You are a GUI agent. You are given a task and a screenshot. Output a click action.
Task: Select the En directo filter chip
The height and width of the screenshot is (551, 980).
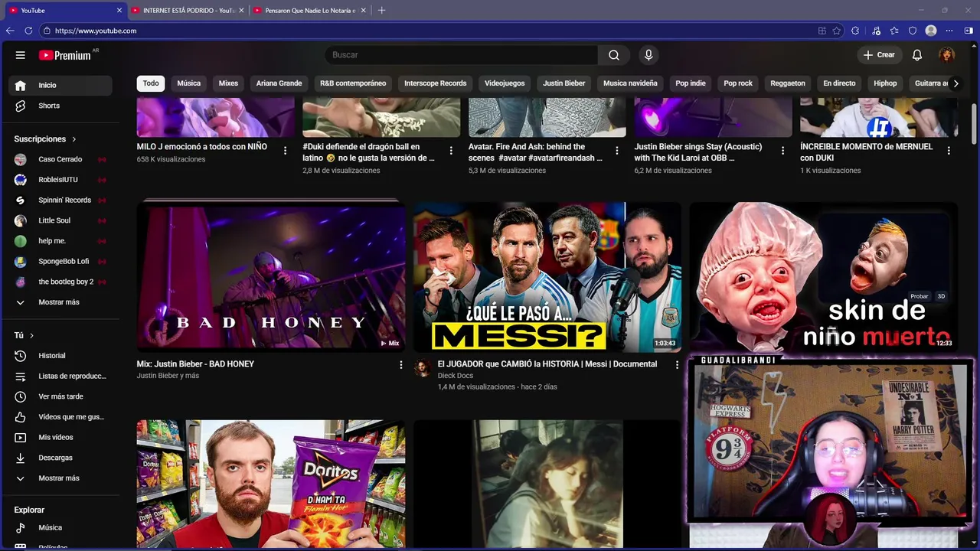tap(839, 83)
